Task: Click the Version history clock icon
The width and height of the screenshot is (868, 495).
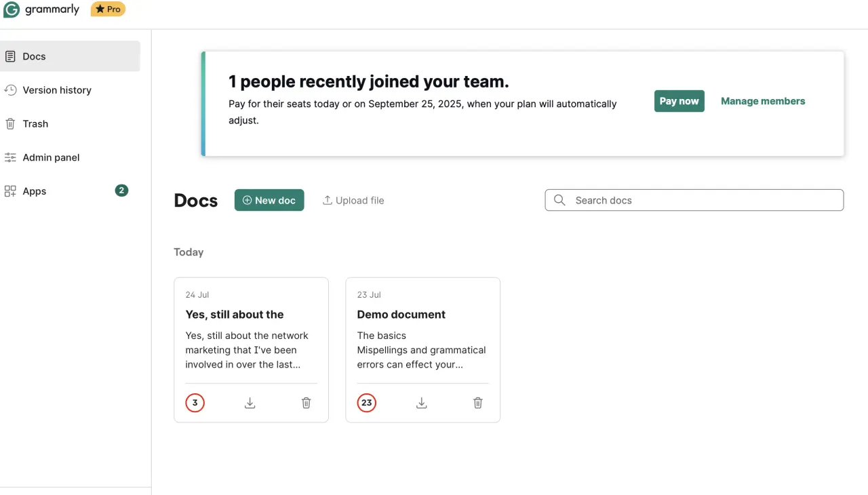Action: (10, 90)
